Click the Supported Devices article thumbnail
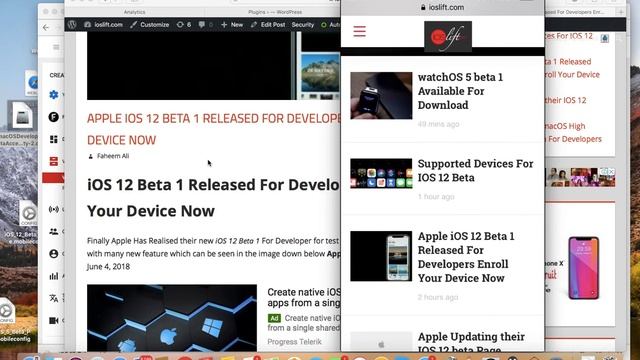Viewport: 640px width, 360px height. coord(381,173)
